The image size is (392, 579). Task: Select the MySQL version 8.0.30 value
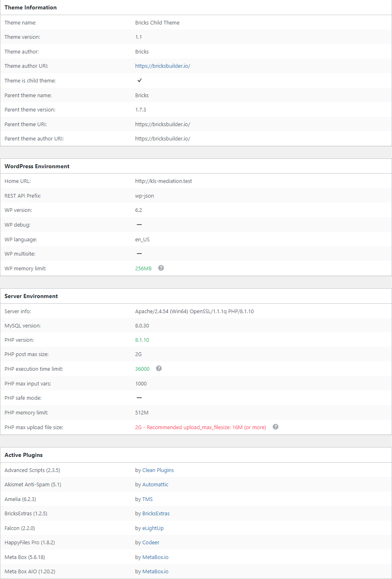coord(142,326)
